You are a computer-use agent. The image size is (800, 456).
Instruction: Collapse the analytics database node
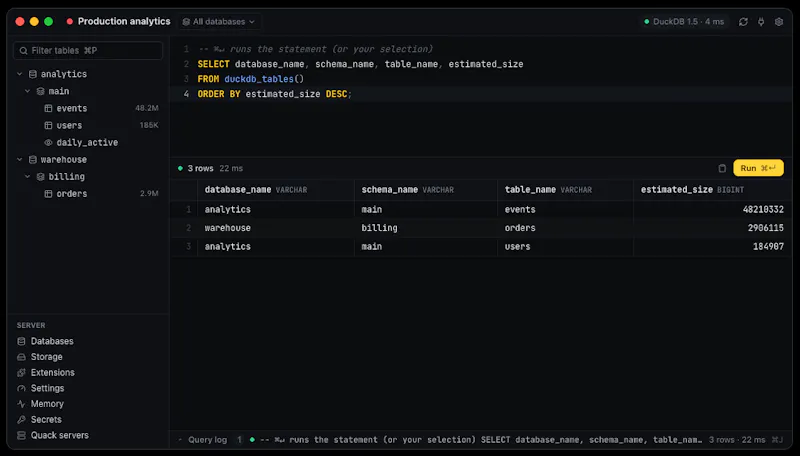click(x=19, y=74)
